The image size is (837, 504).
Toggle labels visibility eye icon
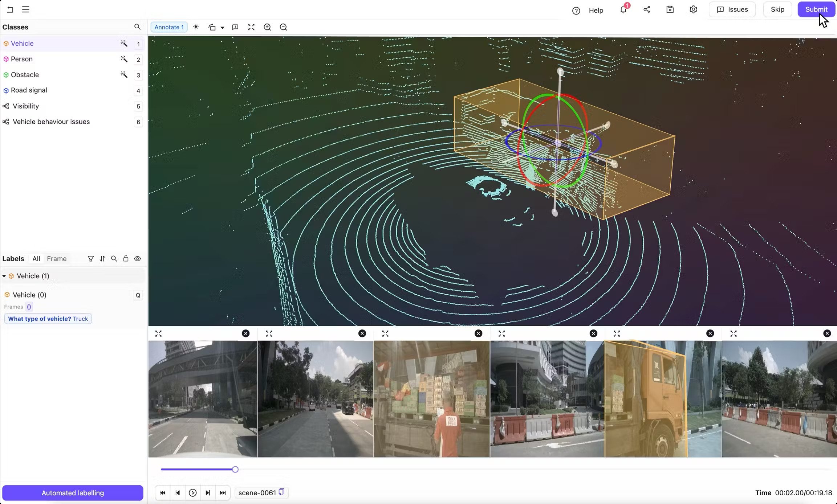click(x=137, y=259)
